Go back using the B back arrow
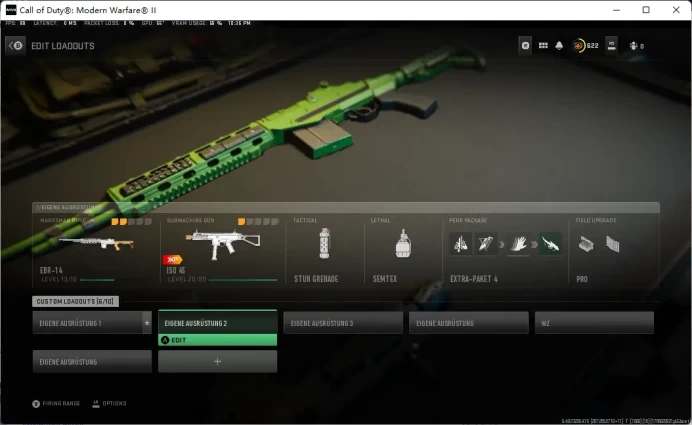The height and width of the screenshot is (425, 692). [15, 45]
